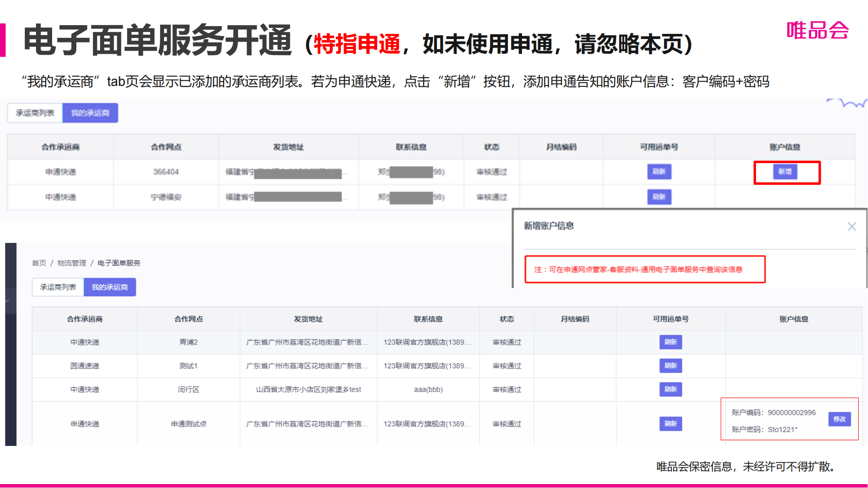
Task: Click 申通快递 in the 366404 row
Action: point(61,172)
